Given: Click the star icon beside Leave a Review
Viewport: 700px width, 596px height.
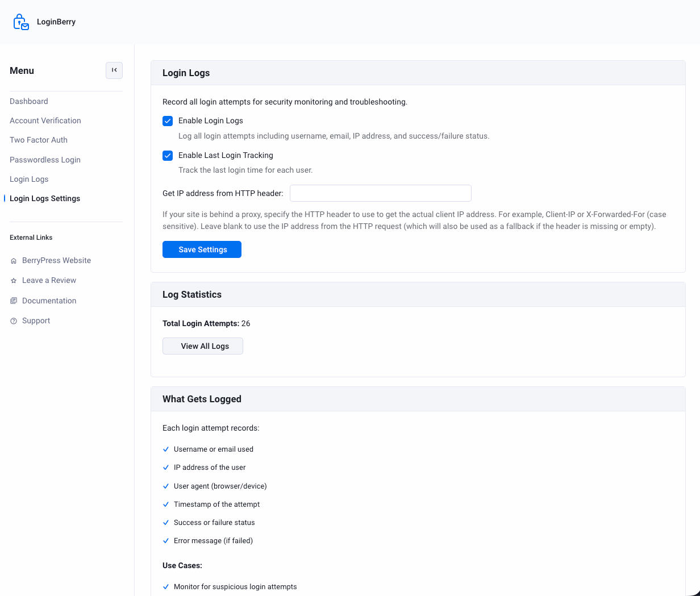Looking at the screenshot, I should tap(14, 281).
